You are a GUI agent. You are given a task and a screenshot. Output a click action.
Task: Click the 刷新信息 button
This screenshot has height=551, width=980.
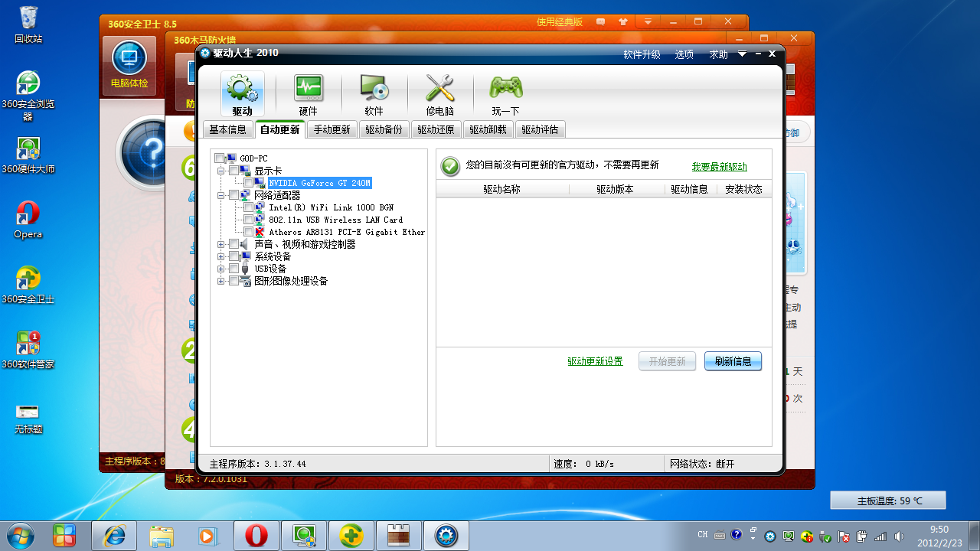(x=733, y=361)
